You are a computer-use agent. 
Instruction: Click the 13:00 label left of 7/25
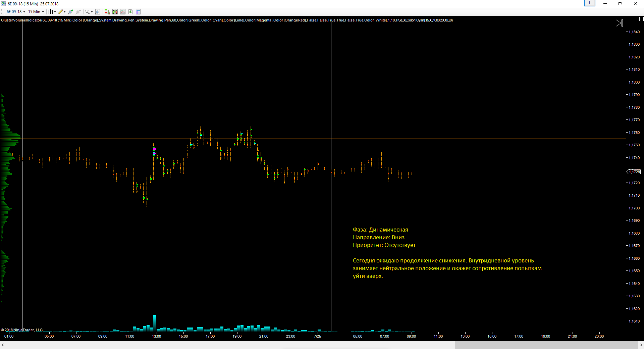156,336
